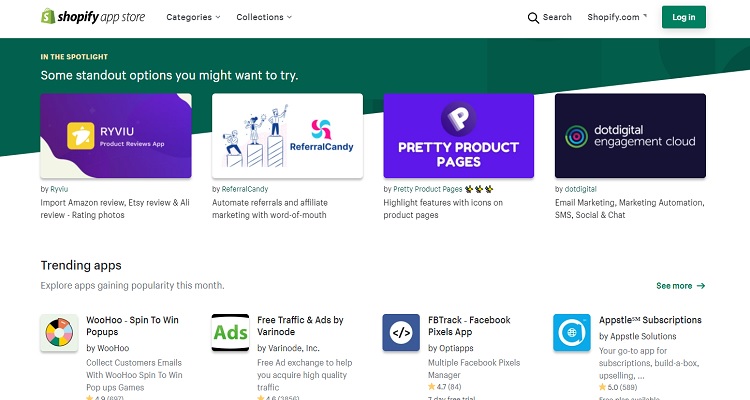Click 'Highlight features with icons' description text
This screenshot has height=400, width=750.
click(443, 209)
